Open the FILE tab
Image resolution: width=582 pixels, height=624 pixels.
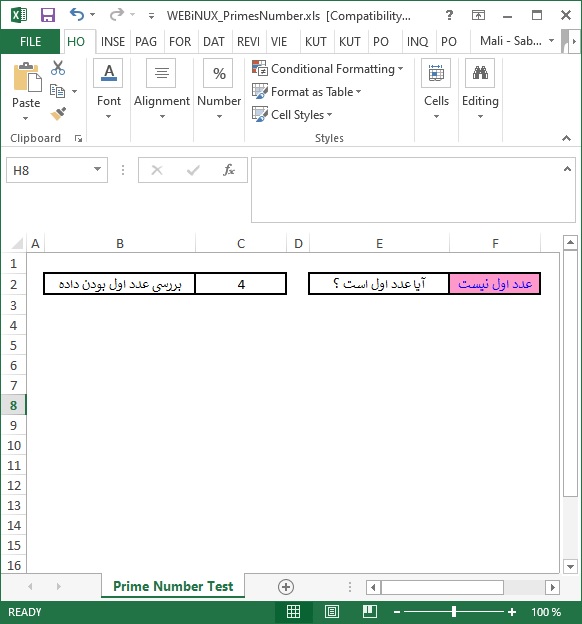[30, 41]
